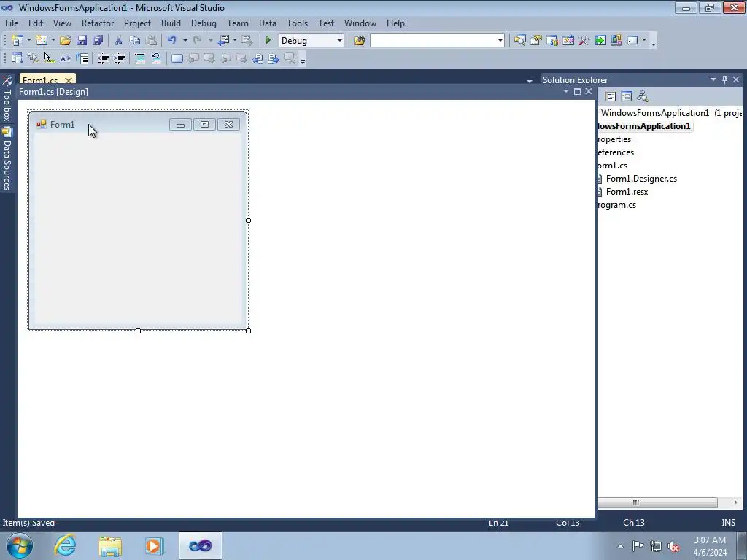The height and width of the screenshot is (560, 747).
Task: Click the Form1 title bar in the designer
Action: tap(138, 124)
